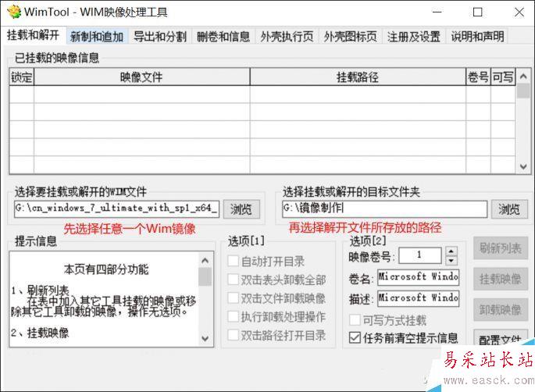Switch to the 挂载和解开 tab

pyautogui.click(x=33, y=35)
